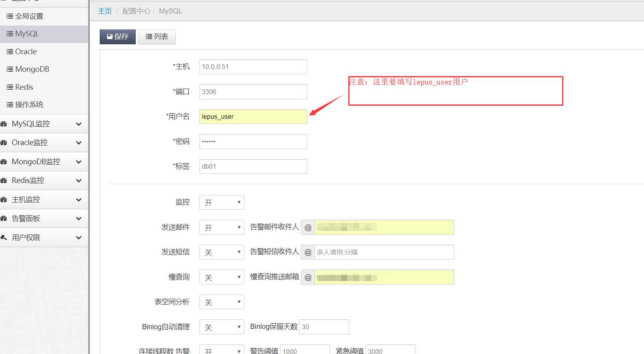Expand the MongoDB监控 chevron
644x354 pixels.
pos(79,162)
